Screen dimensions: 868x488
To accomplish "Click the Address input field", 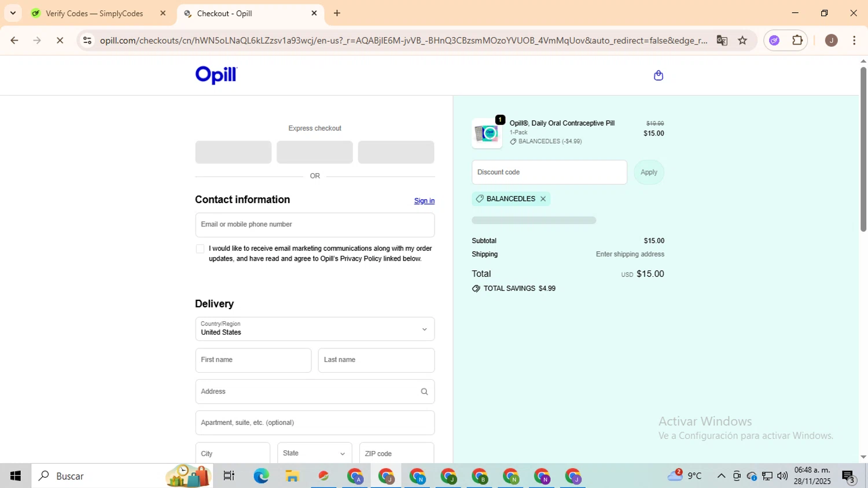I will click(315, 392).
